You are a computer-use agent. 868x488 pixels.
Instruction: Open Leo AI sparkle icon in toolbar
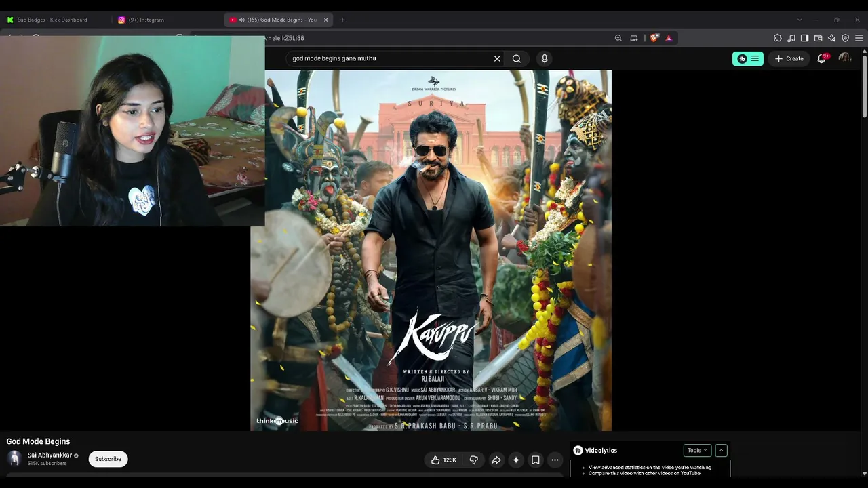pyautogui.click(x=832, y=38)
